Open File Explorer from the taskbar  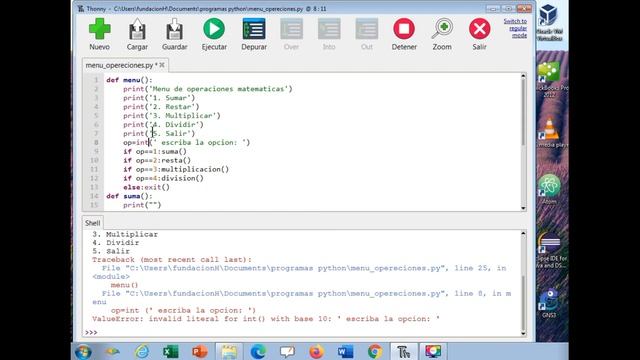coord(229,351)
